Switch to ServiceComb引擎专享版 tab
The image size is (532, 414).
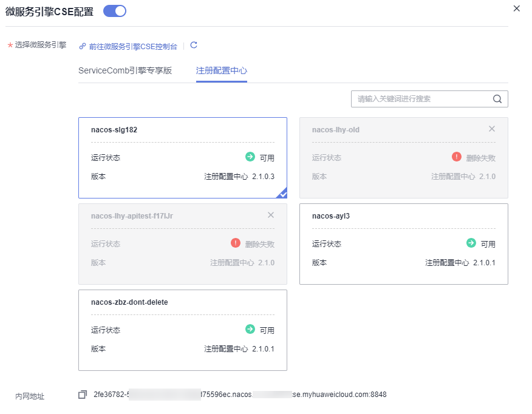pos(125,70)
